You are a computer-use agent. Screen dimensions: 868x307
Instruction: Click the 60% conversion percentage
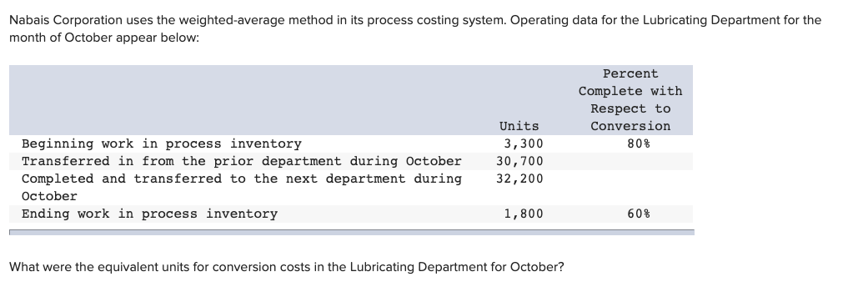[638, 214]
